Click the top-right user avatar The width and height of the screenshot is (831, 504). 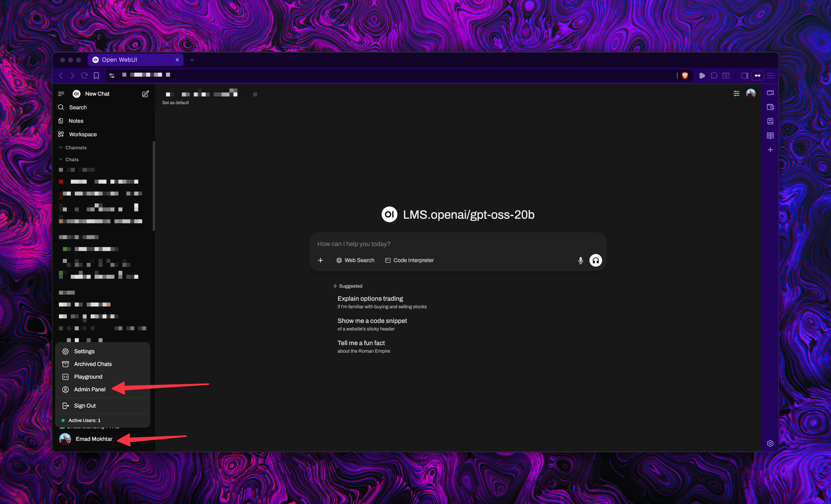[751, 93]
